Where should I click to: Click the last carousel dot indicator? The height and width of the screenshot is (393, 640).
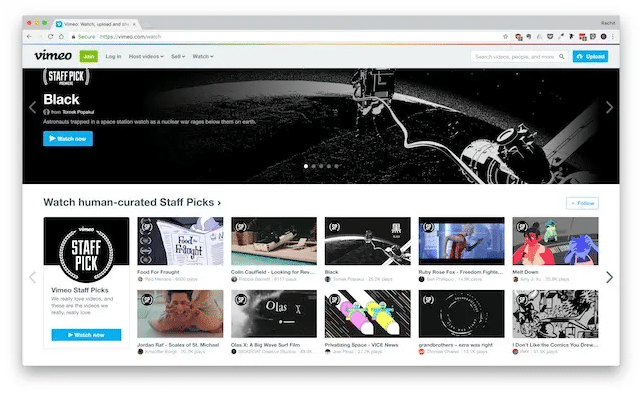pos(336,166)
